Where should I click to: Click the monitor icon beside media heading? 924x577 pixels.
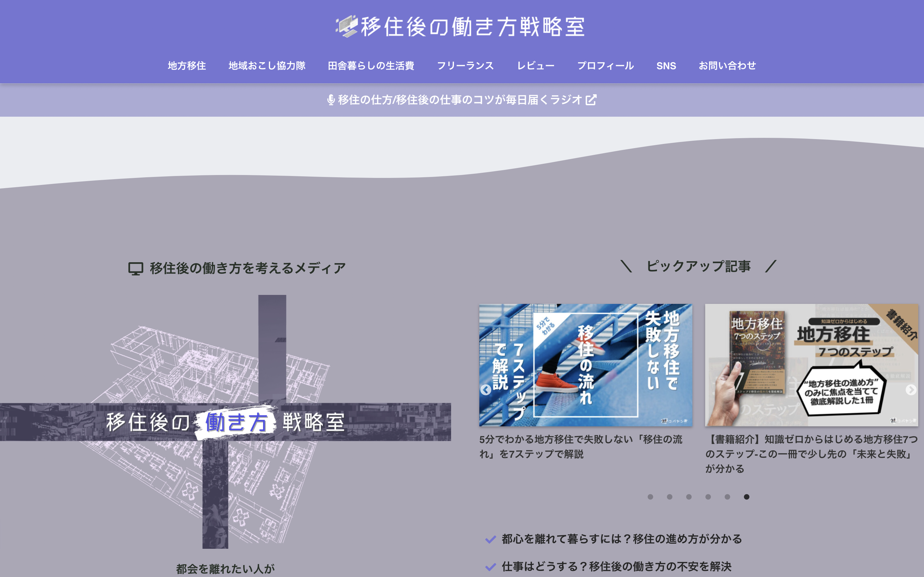click(x=135, y=268)
